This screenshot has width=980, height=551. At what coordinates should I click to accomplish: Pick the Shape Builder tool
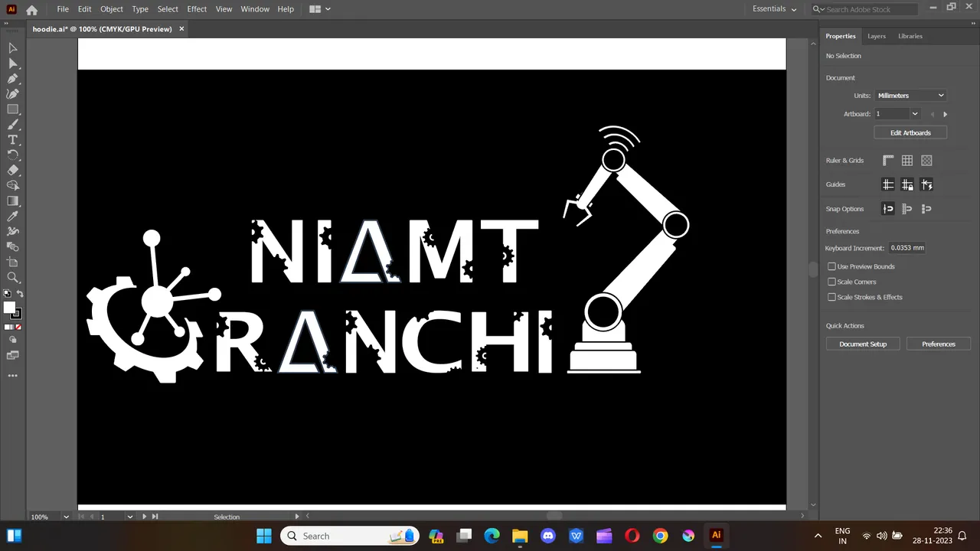13,185
